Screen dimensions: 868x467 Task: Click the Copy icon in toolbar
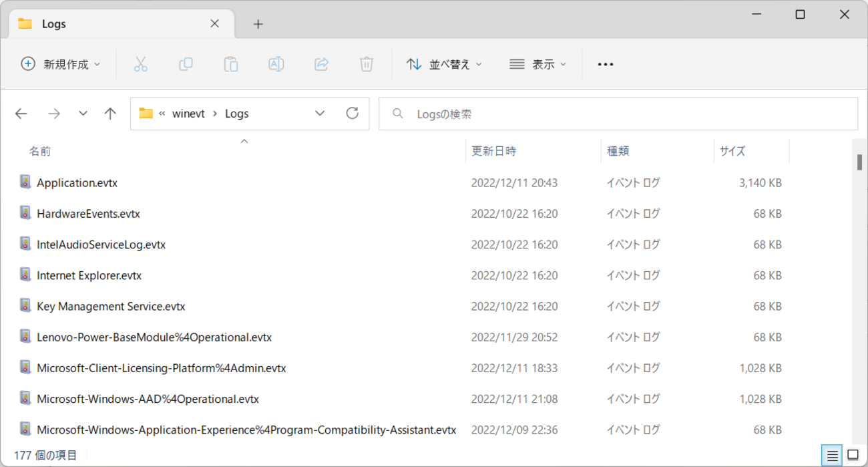coord(186,64)
